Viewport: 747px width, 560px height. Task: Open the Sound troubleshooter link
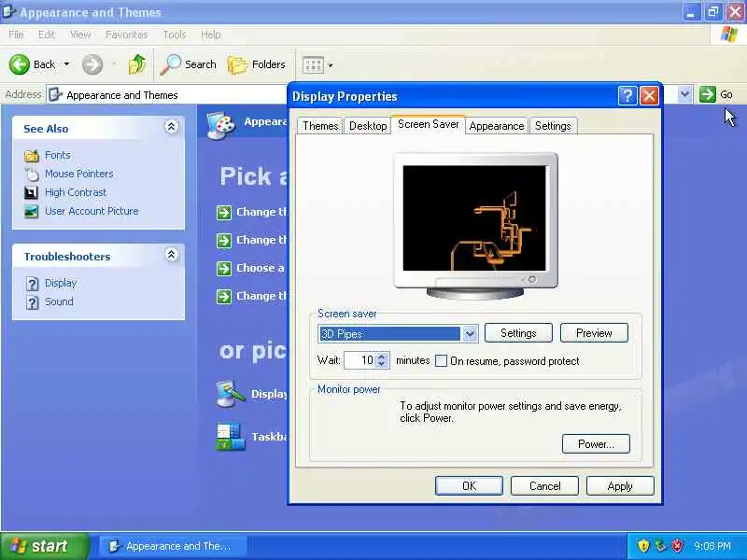[59, 301]
